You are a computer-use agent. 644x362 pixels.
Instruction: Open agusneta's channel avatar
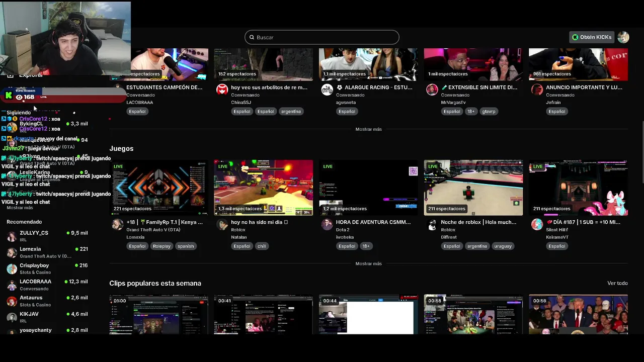(327, 89)
